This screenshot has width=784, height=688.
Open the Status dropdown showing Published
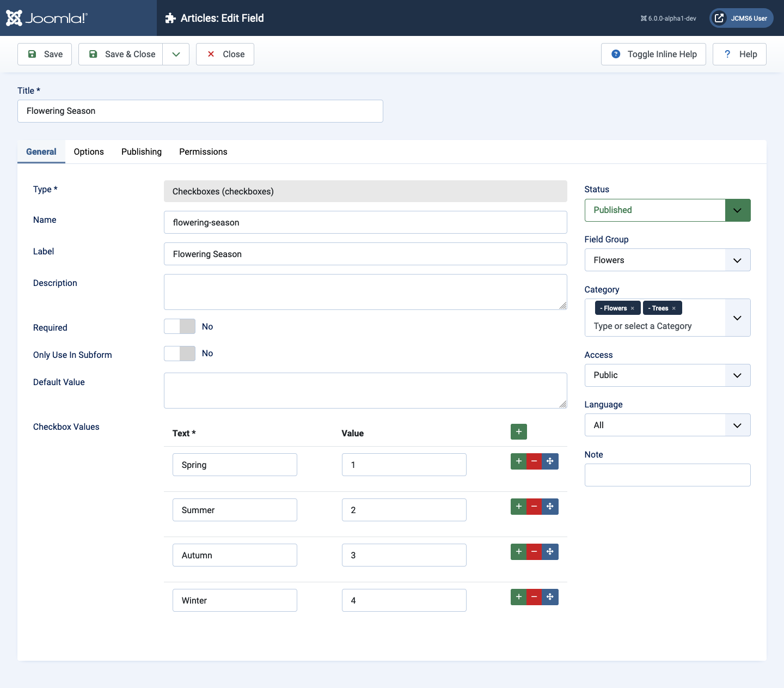pyautogui.click(x=667, y=210)
